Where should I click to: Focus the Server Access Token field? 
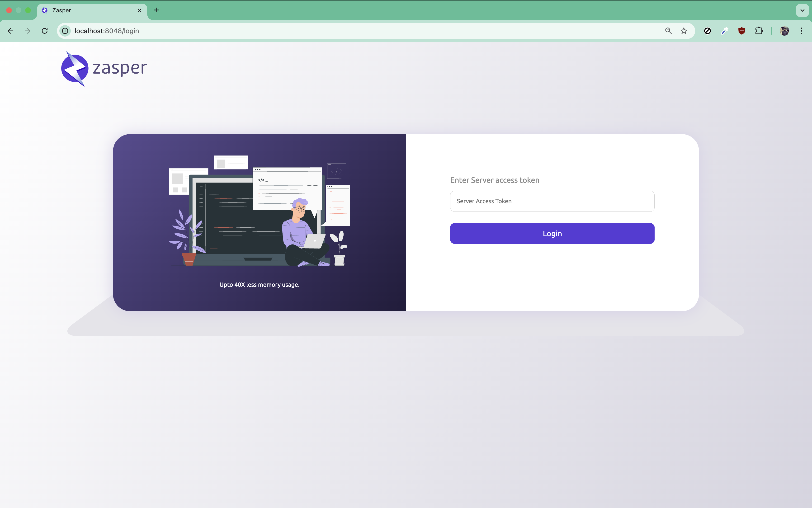point(552,201)
